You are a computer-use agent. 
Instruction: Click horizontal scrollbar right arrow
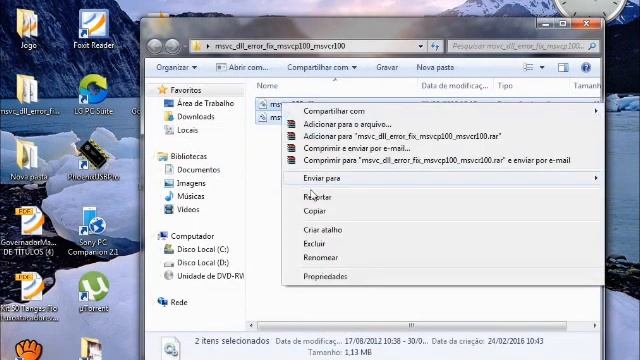[595, 326]
